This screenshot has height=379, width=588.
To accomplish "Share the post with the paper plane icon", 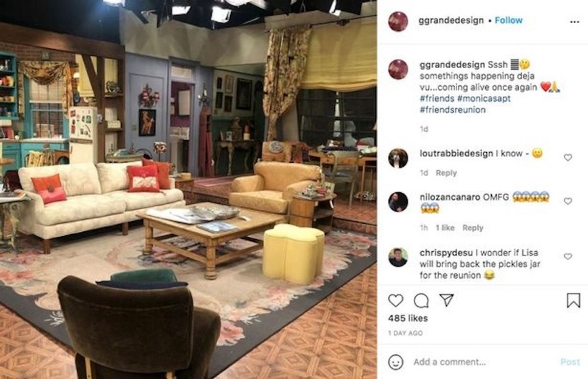I will click(447, 300).
